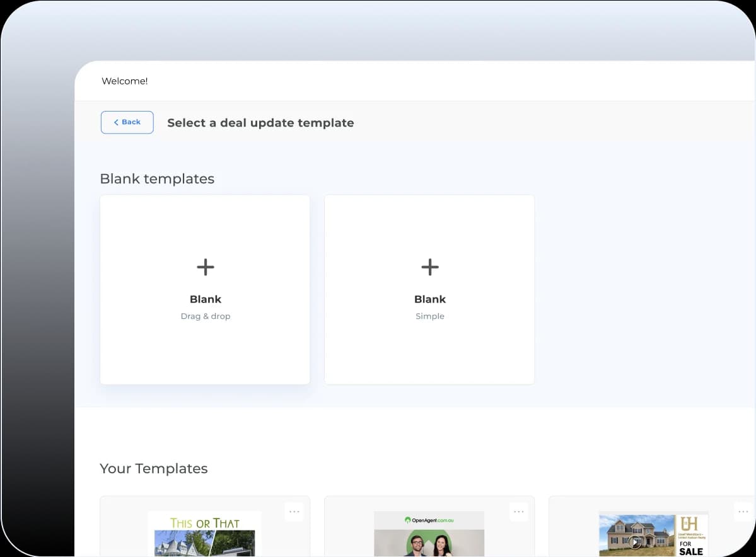The width and height of the screenshot is (756, 557).
Task: Click the 'This or That' title text
Action: [204, 523]
